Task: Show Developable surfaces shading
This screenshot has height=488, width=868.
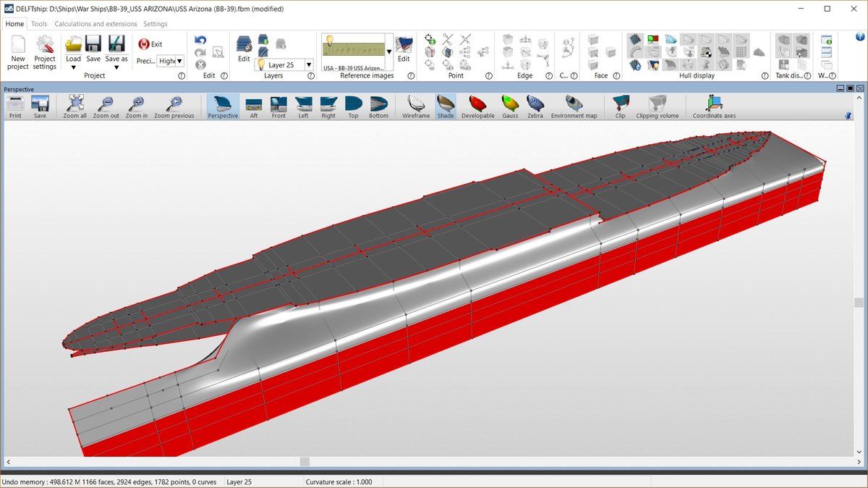Action: click(x=477, y=106)
